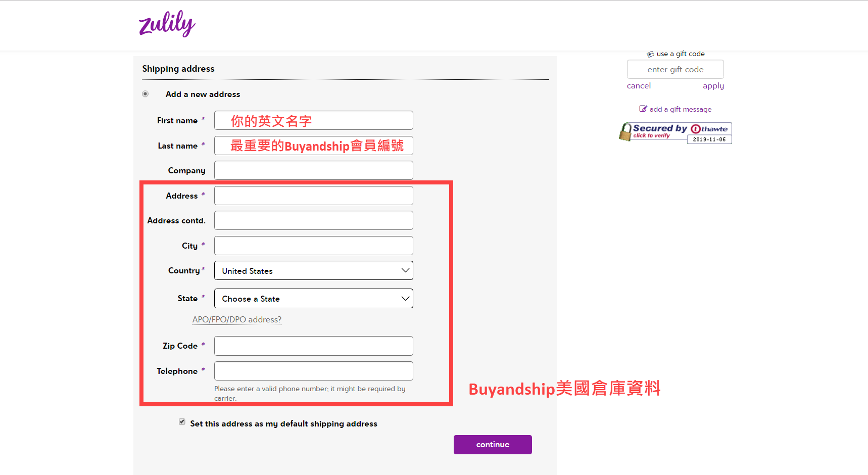Click the apply gift code link
Screen dimensions: 868x475
[713, 86]
